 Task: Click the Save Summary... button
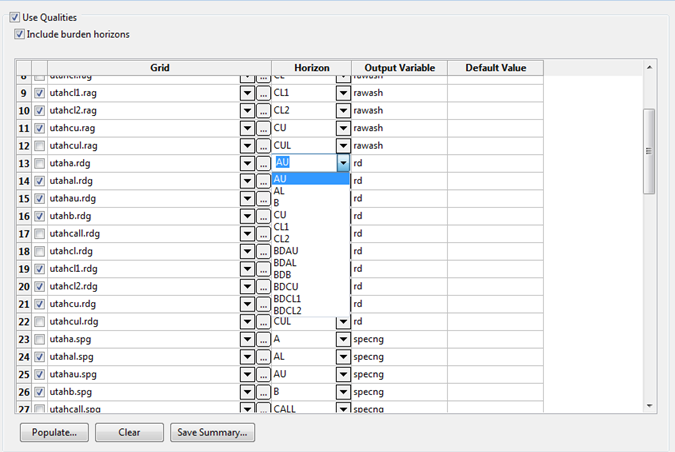point(213,432)
